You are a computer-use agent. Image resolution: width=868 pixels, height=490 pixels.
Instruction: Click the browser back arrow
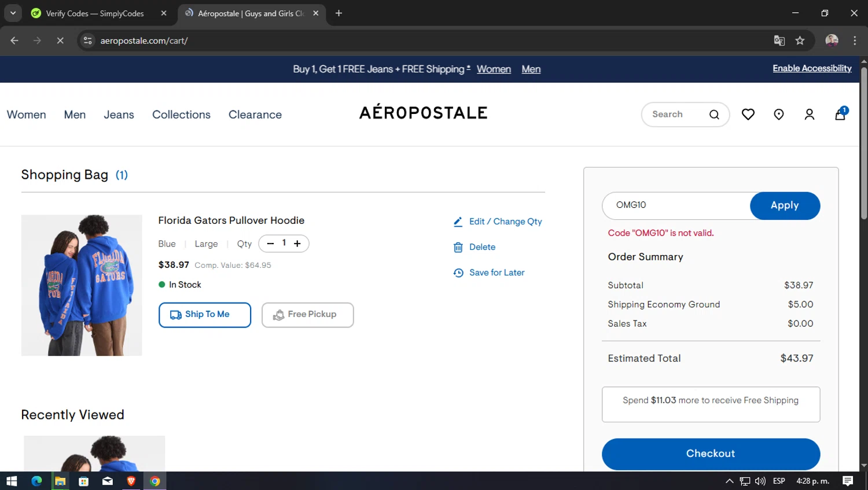tap(14, 40)
